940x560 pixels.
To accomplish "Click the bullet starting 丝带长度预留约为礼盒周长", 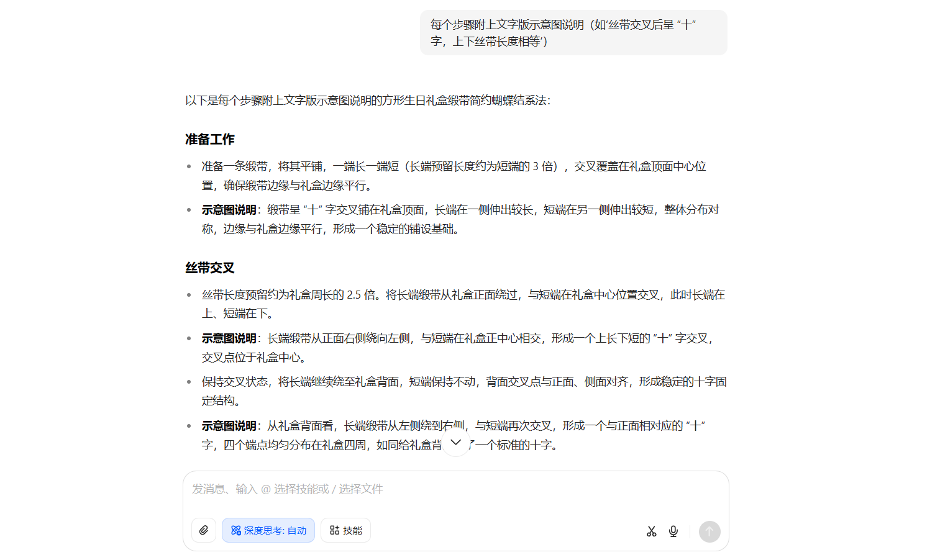I will 463,295.
